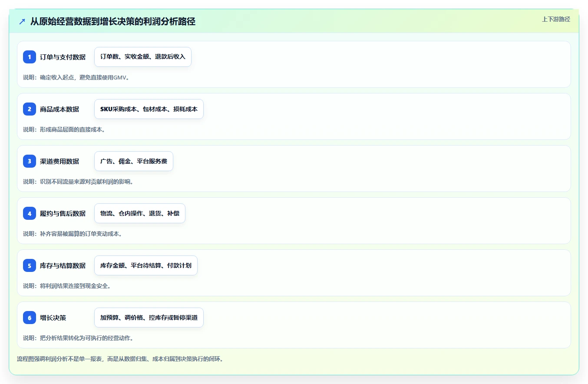
Task: Click the 库存与结算数据 step label
Action: tap(63, 265)
